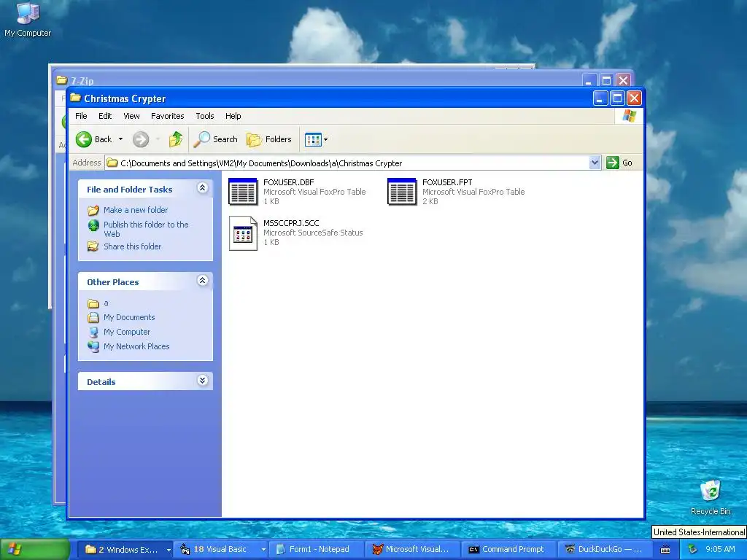Open the Edit menu
Viewport: 747px width, 560px height.
click(105, 116)
